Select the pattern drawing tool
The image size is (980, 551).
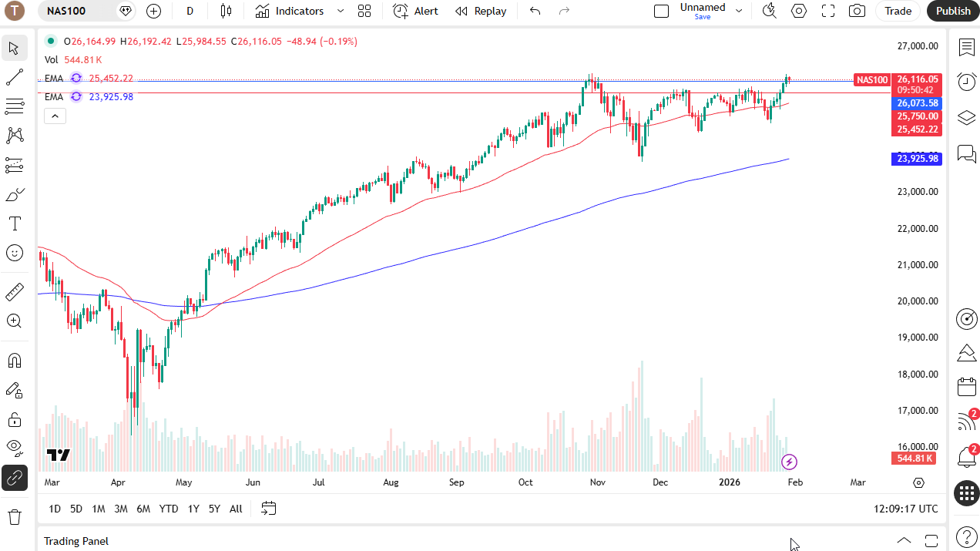tap(14, 136)
